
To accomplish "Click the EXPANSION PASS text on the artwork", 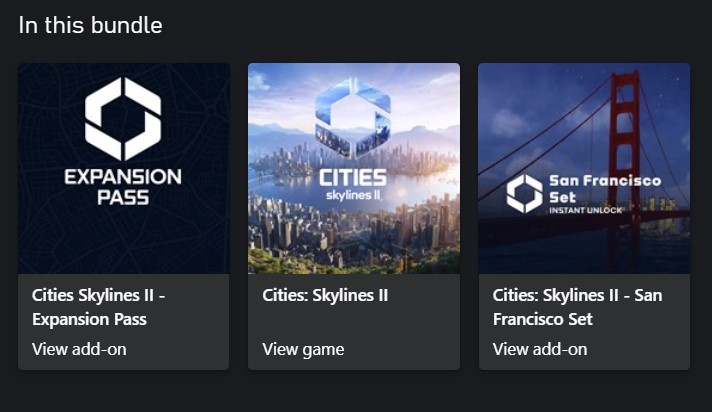I will [123, 187].
